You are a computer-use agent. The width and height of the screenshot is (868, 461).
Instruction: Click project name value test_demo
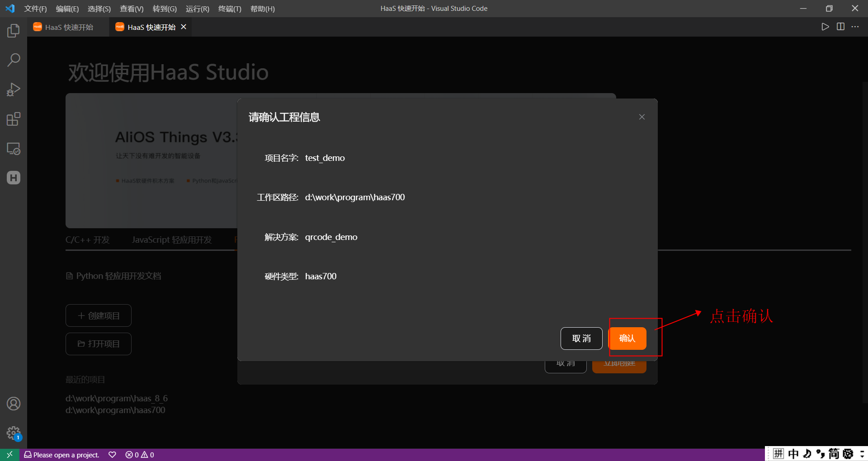[x=325, y=158]
